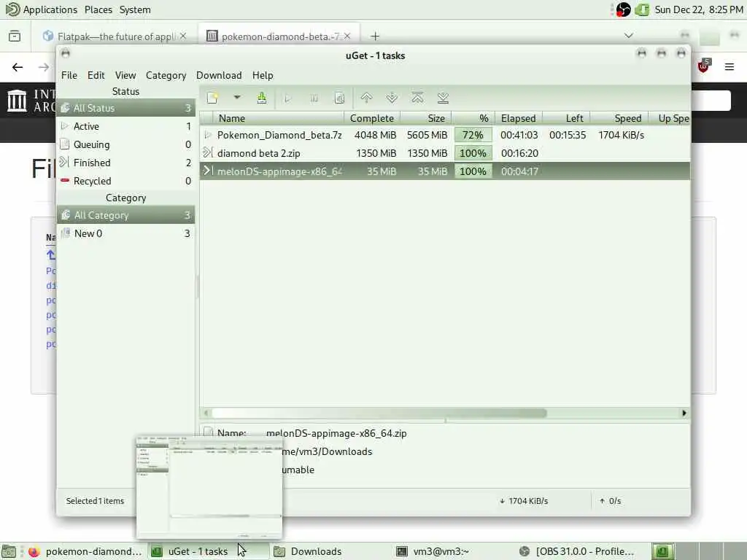
Task: Switch to the pokemon-diamond browser taskbar button
Action: [x=86, y=551]
